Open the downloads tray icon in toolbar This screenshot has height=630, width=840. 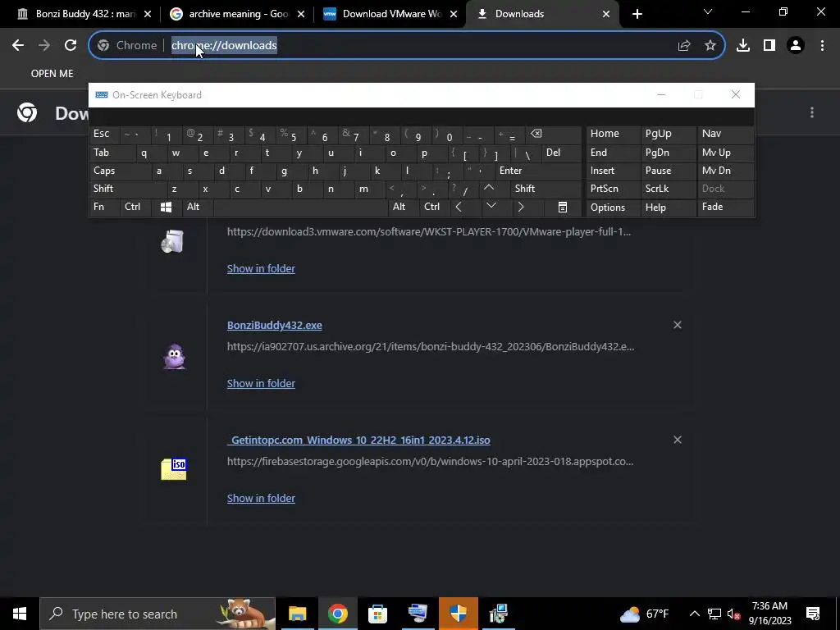(743, 46)
